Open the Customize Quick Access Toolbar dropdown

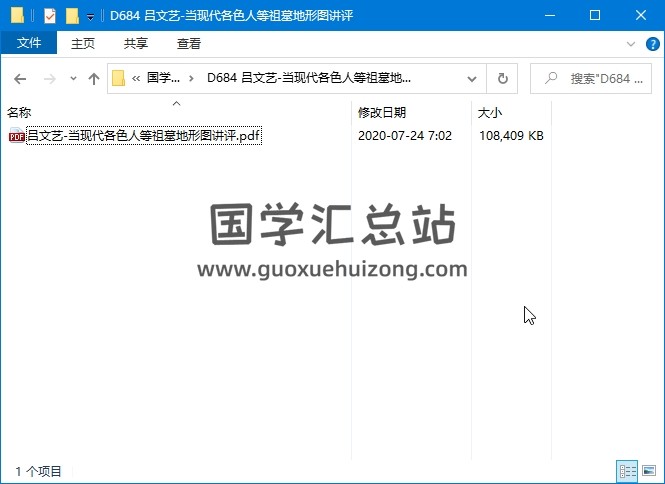click(x=90, y=17)
